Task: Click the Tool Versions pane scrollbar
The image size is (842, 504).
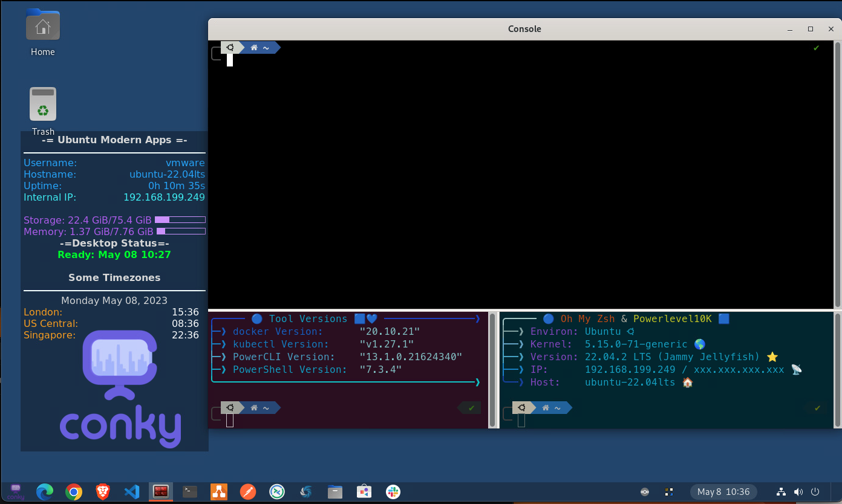Action: tap(492, 370)
